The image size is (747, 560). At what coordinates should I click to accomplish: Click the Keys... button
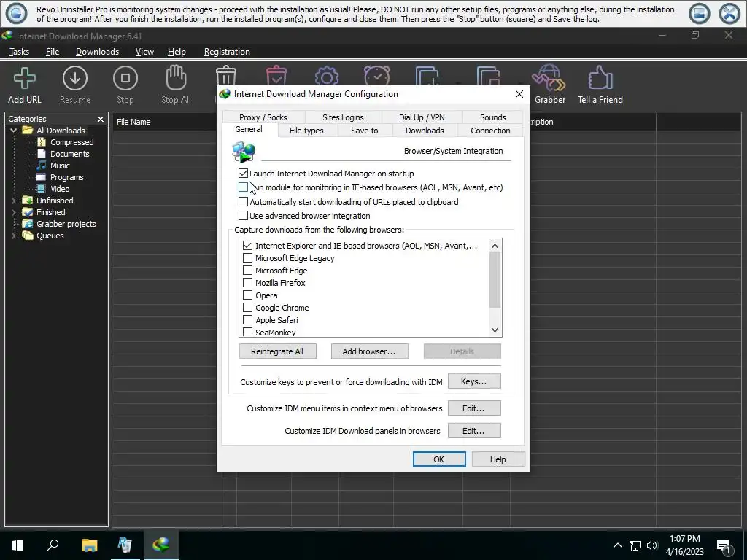pos(474,381)
